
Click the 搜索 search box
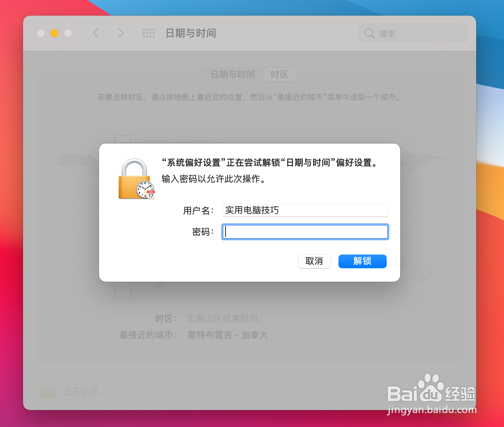[x=413, y=33]
